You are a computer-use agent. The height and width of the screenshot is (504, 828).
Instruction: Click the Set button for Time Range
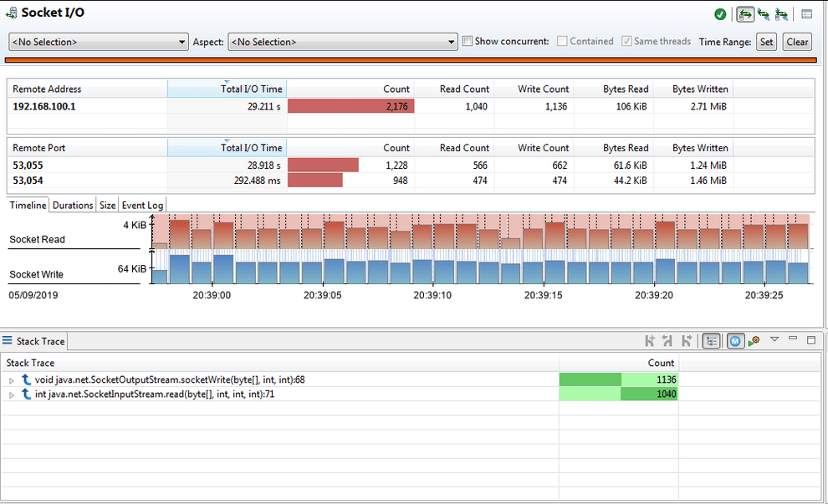(766, 41)
